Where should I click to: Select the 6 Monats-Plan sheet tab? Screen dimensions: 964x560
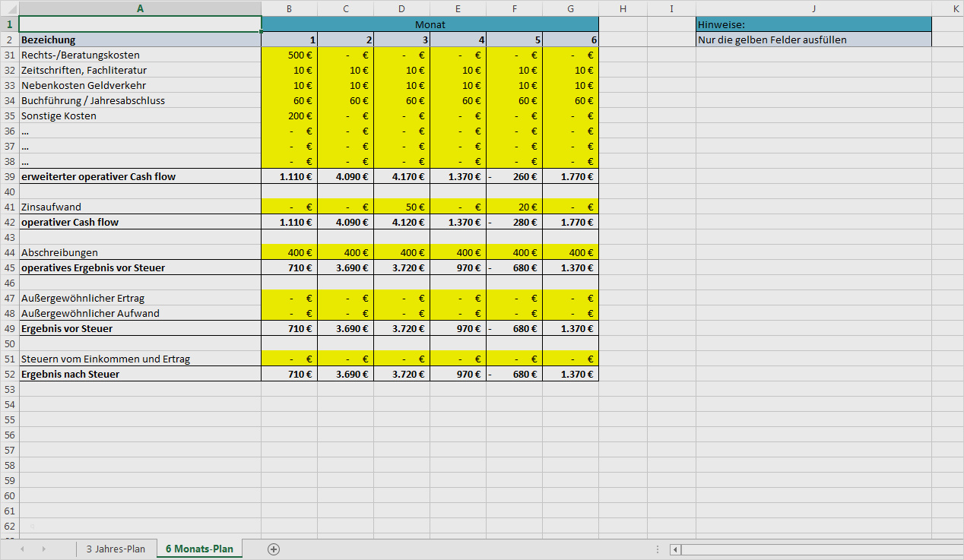(199, 549)
